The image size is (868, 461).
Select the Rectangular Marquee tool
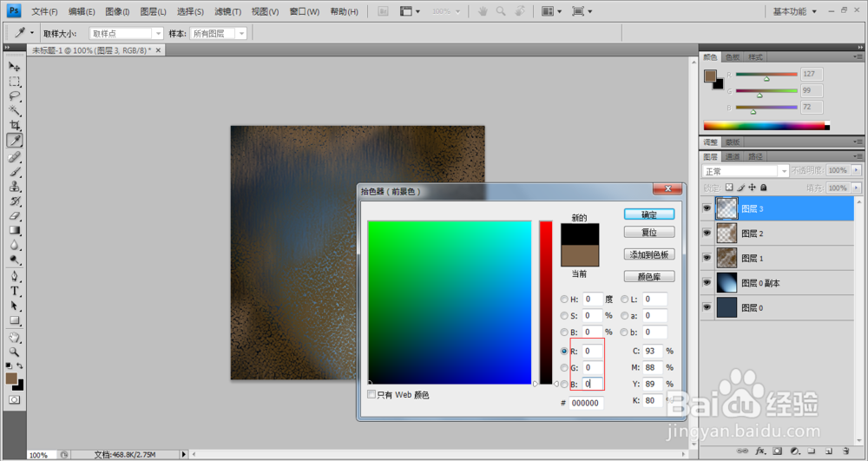15,82
